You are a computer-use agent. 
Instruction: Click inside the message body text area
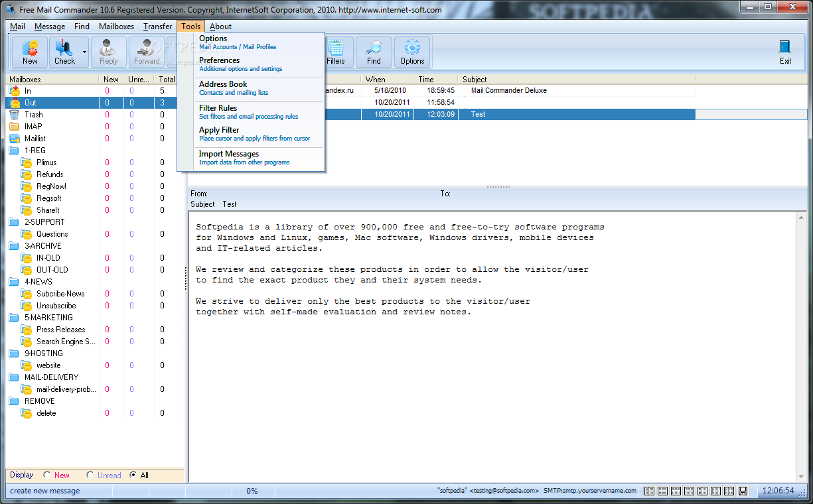tap(492, 346)
